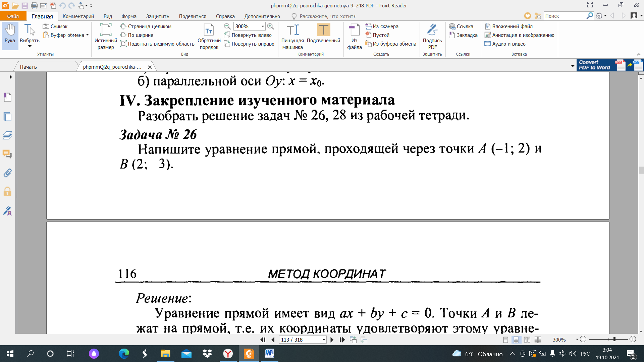The image size is (644, 362).
Task: Open the Файл menu
Action: (13, 16)
